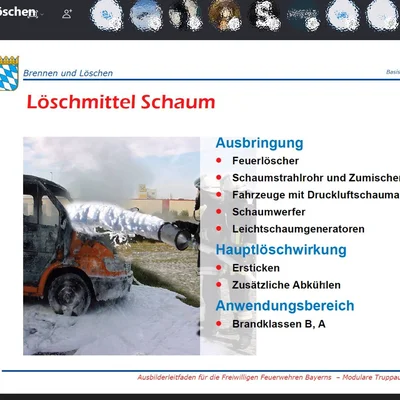Viewport: 400px width, 400px height.
Task: Click the 'Leichtschaumgeneratoren' bullet text
Action: (298, 229)
